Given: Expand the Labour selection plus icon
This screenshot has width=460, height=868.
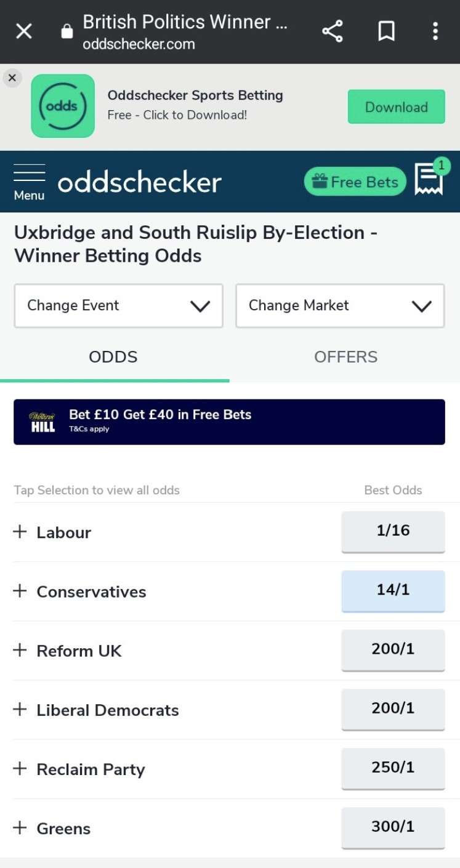Looking at the screenshot, I should (20, 532).
